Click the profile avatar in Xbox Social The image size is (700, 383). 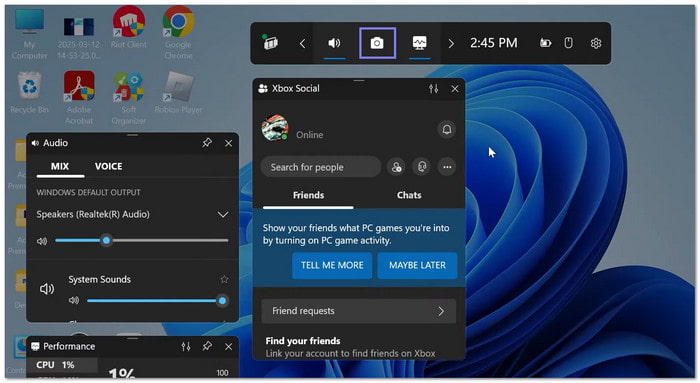275,128
